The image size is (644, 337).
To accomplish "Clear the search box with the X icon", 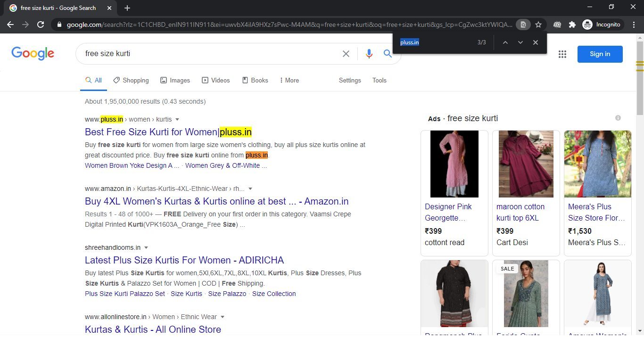I will click(346, 54).
